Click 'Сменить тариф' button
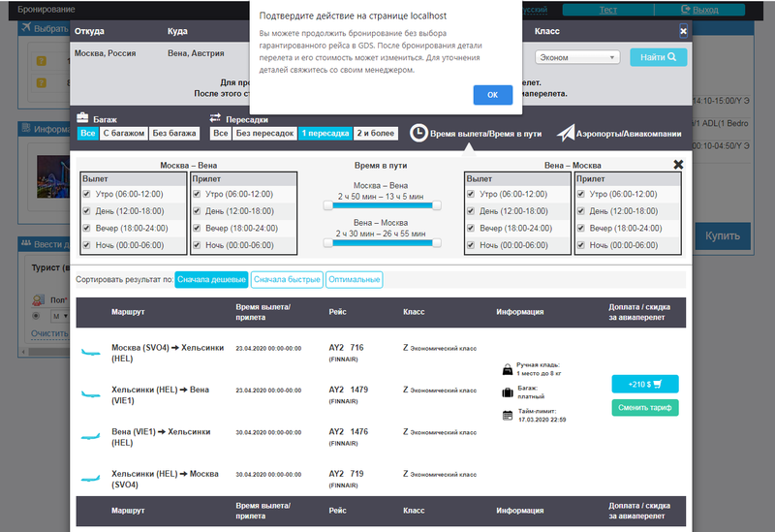Screen dimensions: 775x532 pos(645,408)
